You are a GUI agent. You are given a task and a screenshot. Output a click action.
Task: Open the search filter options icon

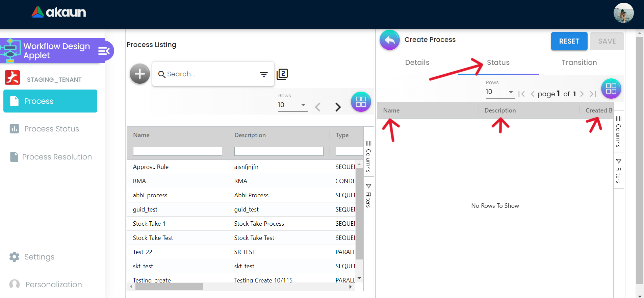pyautogui.click(x=264, y=74)
